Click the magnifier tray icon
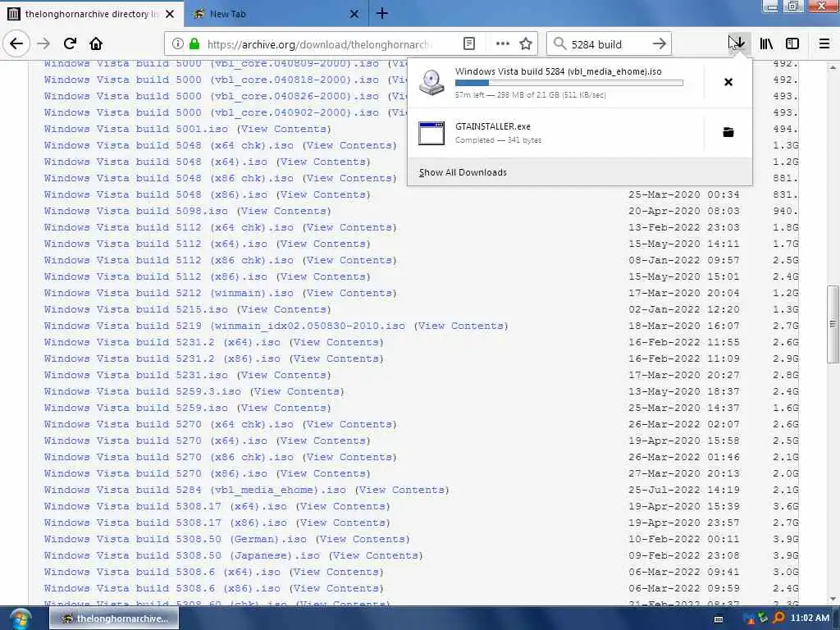840x630 pixels. pos(779,619)
